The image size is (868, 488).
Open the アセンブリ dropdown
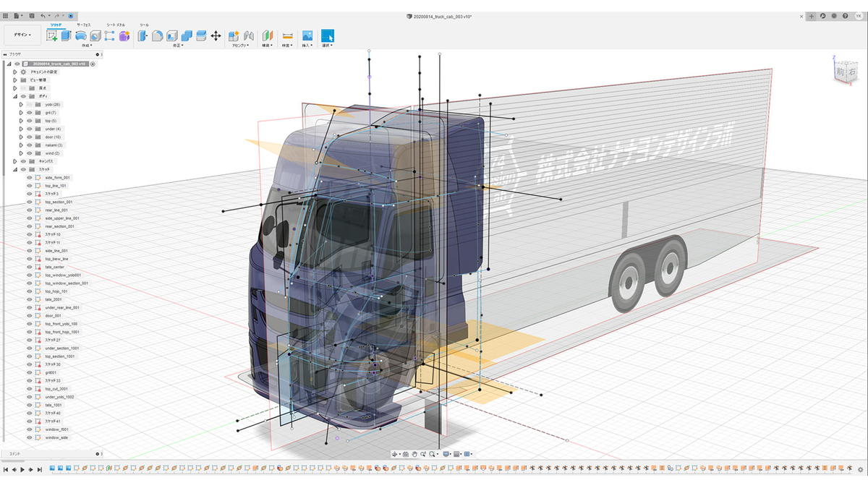coord(241,45)
